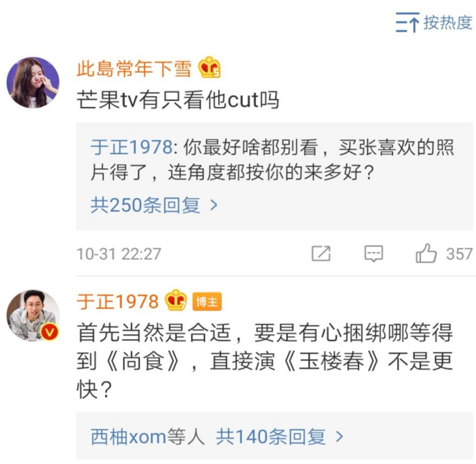Tap the comment text 芒果tv有只看他cut吗

pyautogui.click(x=178, y=100)
